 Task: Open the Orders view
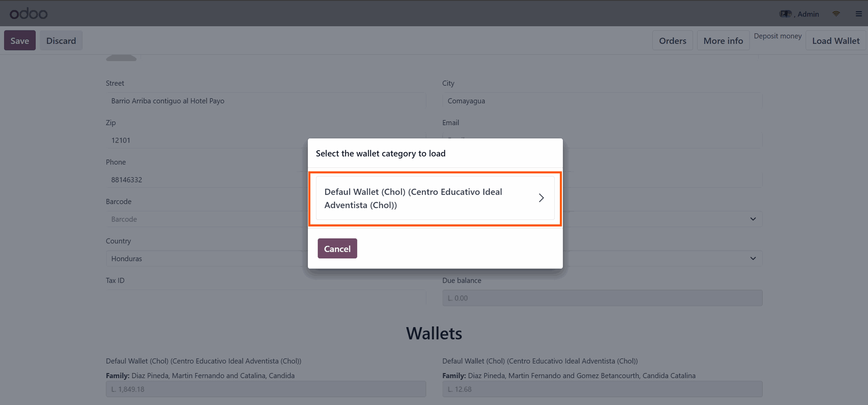[x=672, y=41]
